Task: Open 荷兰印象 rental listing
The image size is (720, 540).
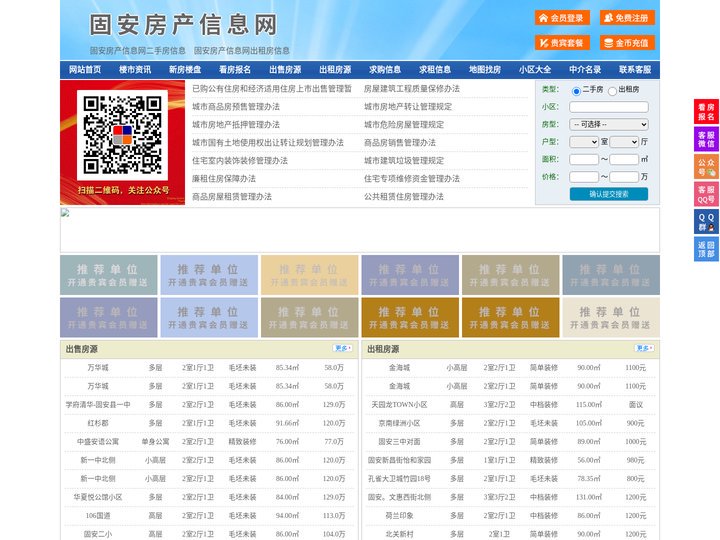Action: [x=399, y=515]
